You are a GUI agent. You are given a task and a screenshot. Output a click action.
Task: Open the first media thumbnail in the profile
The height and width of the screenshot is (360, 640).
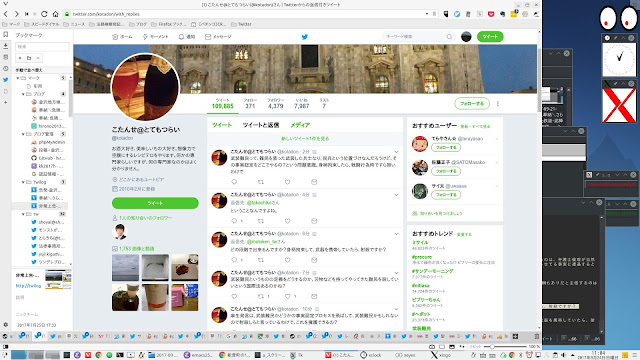pyautogui.click(x=125, y=267)
